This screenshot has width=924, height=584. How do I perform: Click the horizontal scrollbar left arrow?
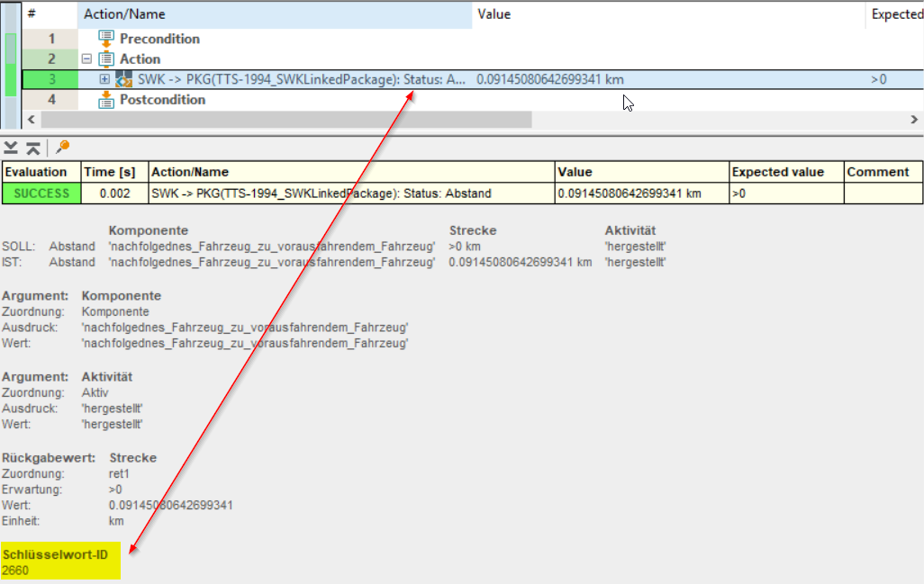[31, 120]
